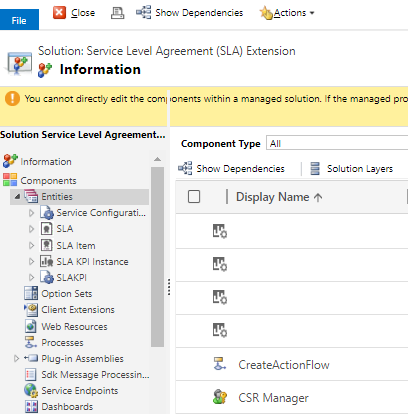Viewport: 408px width, 414px height.
Task: Open the Component Type dropdown
Action: 337,144
